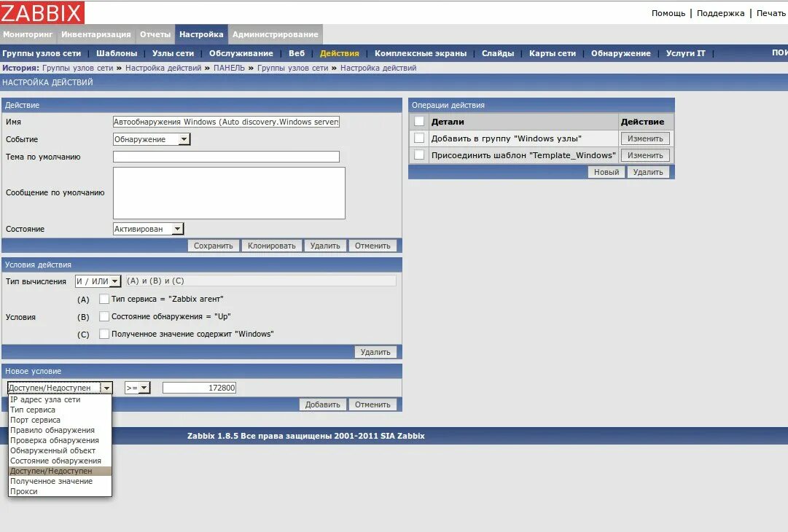Select Правило обнаружения option

pos(60,431)
